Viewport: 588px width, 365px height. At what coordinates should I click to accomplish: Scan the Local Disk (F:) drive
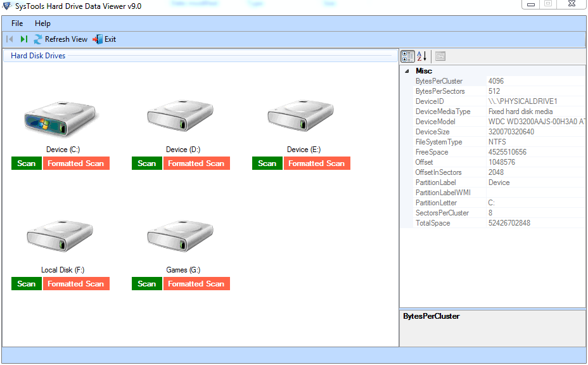[26, 284]
